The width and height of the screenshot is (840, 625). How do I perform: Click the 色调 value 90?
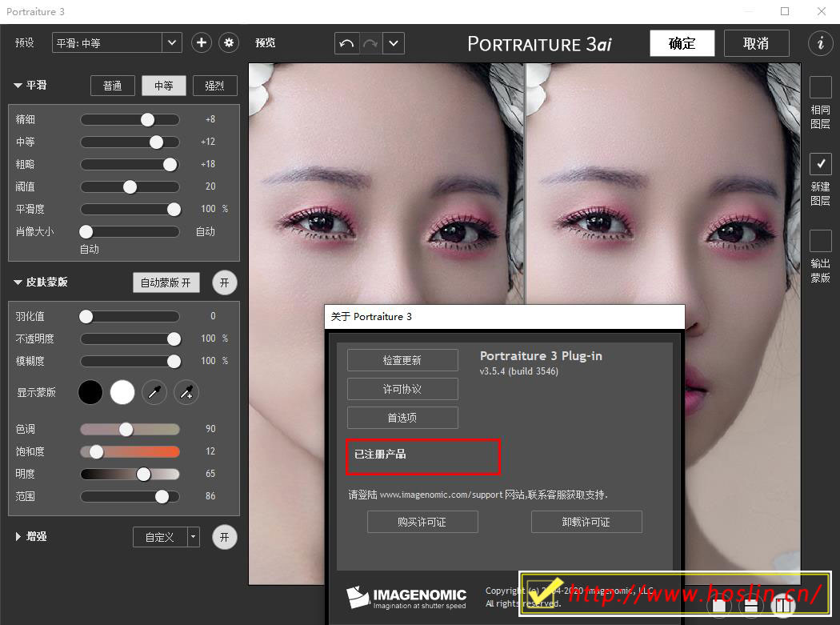tap(210, 428)
